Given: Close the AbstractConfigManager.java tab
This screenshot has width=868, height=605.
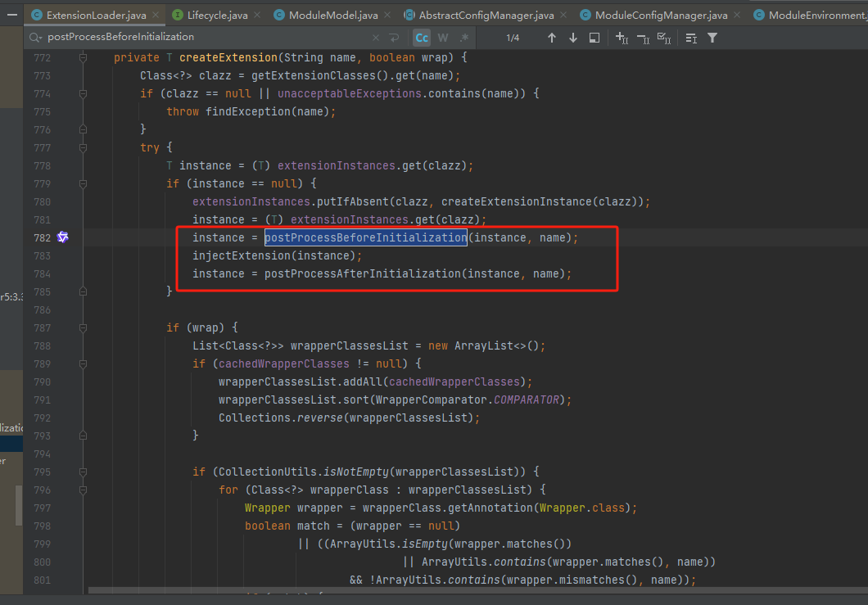Looking at the screenshot, I should coord(563,15).
